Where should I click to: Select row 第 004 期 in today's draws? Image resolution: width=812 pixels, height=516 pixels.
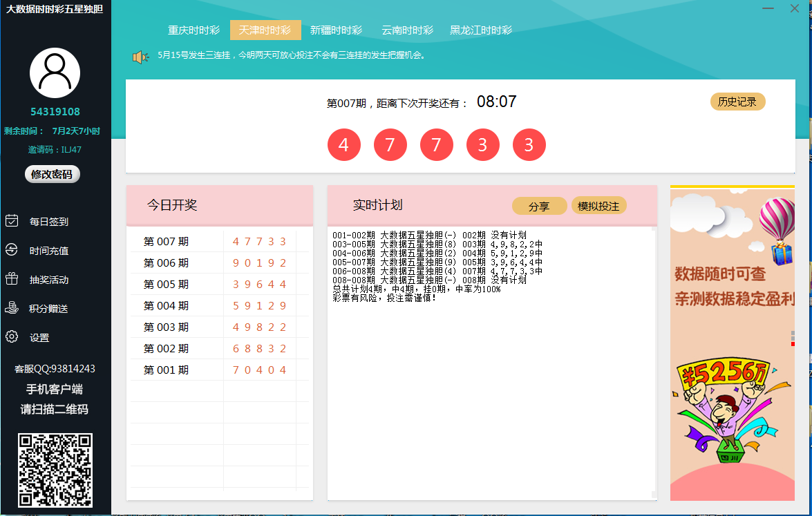220,306
